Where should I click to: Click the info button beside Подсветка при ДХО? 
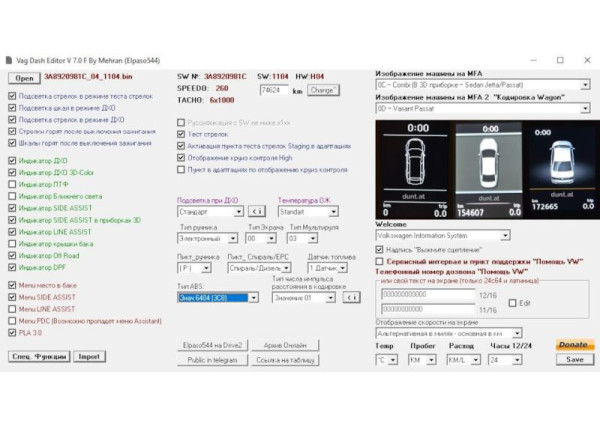point(255,212)
